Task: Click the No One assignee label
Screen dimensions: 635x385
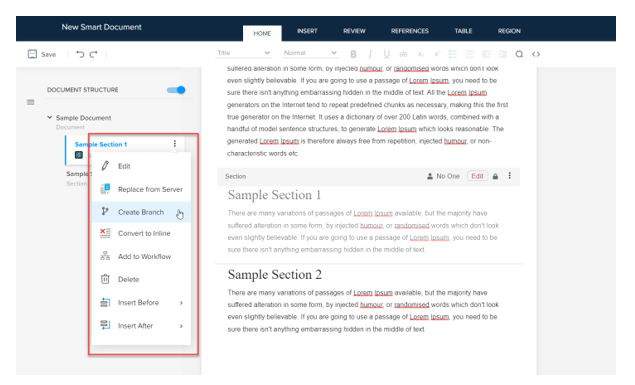Action: (448, 176)
